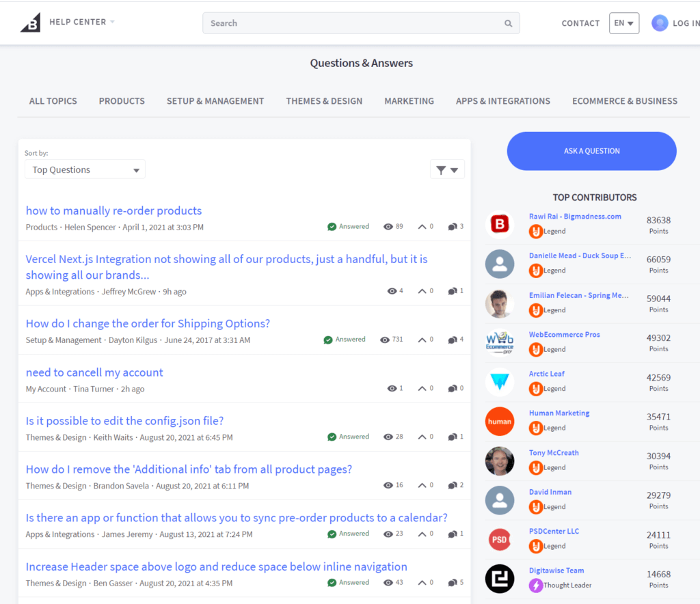Click Dayton Kilgus author name
This screenshot has width=700, height=604.
(x=133, y=340)
